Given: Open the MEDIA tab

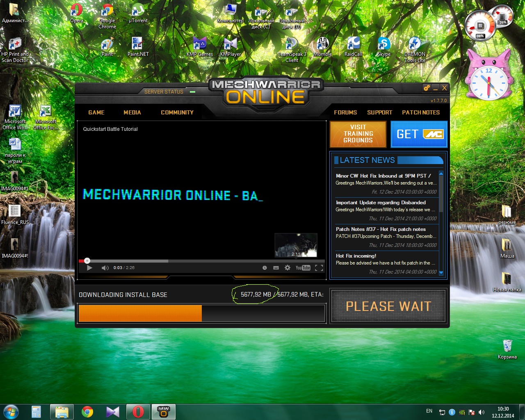Looking at the screenshot, I should point(132,112).
